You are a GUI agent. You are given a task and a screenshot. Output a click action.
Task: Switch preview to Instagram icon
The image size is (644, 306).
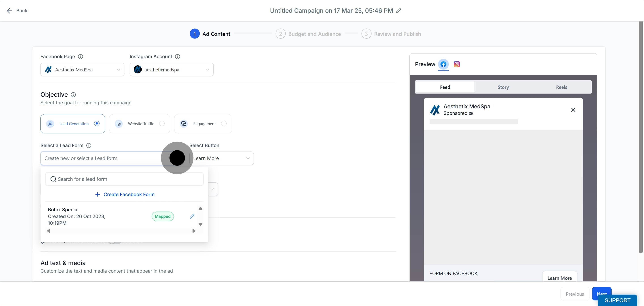[x=456, y=64]
